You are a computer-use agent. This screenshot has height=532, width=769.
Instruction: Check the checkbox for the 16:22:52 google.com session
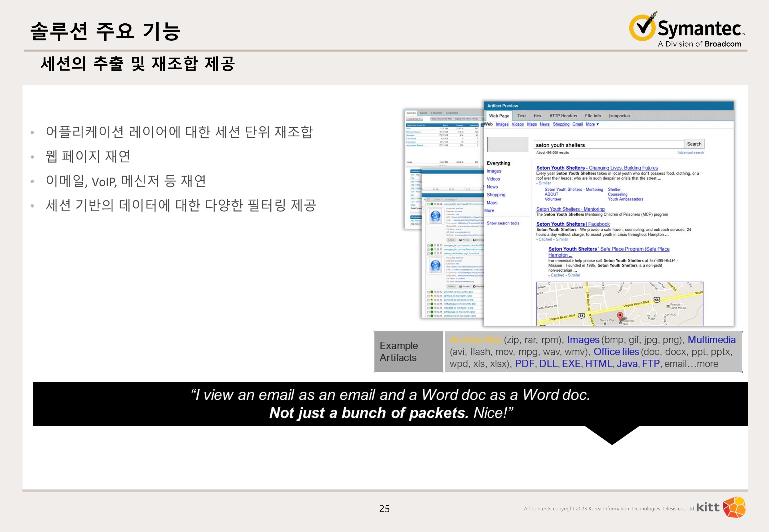(429, 204)
